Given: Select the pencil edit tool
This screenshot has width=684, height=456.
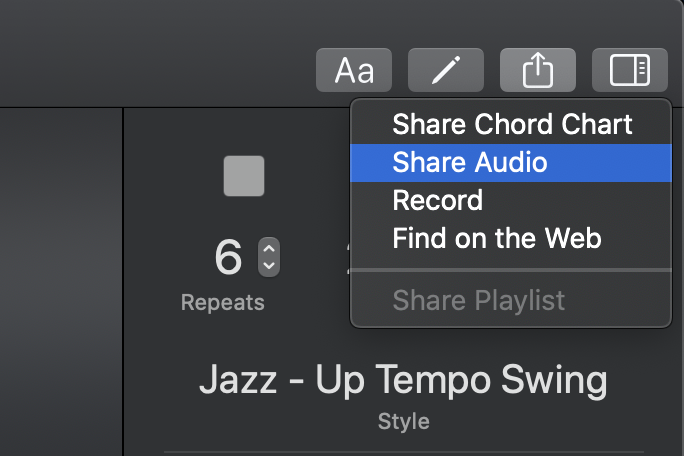Looking at the screenshot, I should pyautogui.click(x=446, y=70).
